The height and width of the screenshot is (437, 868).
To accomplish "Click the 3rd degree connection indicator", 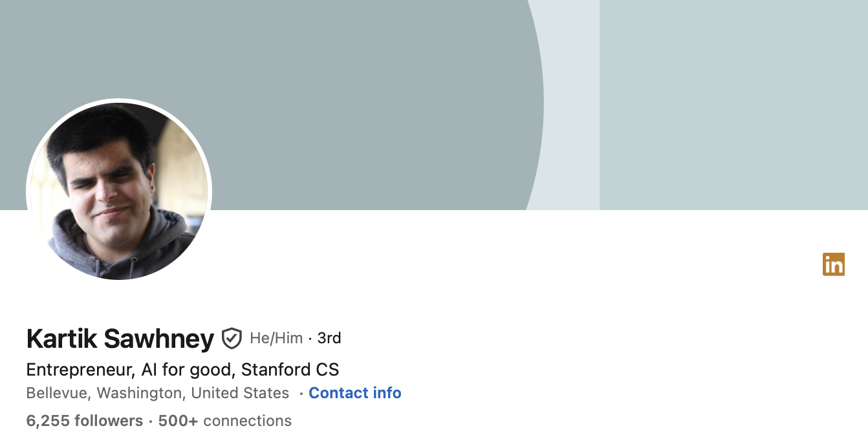I will click(329, 338).
